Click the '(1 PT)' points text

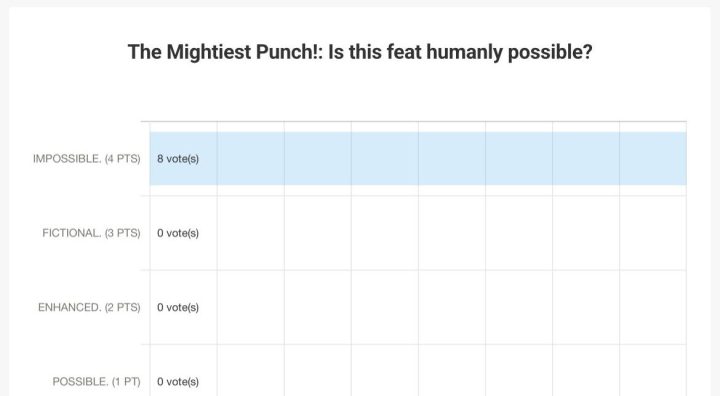coord(126,382)
